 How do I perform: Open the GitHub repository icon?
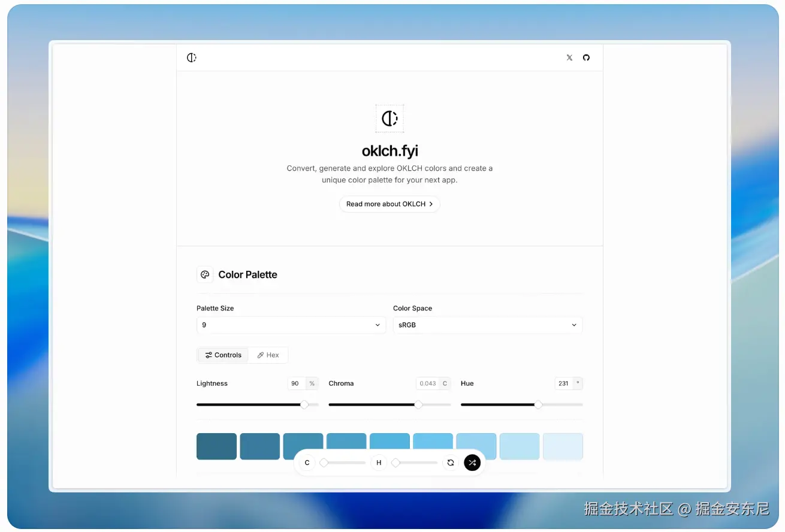[586, 58]
